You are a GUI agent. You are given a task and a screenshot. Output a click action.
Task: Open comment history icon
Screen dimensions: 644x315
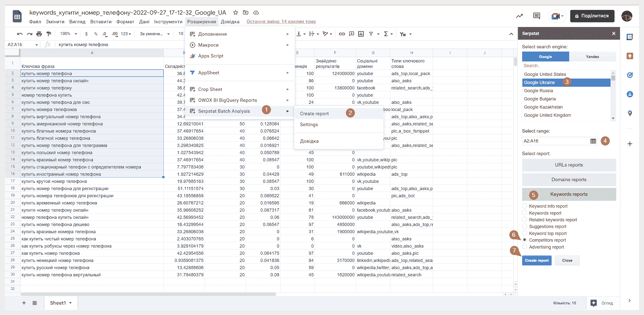point(537,16)
